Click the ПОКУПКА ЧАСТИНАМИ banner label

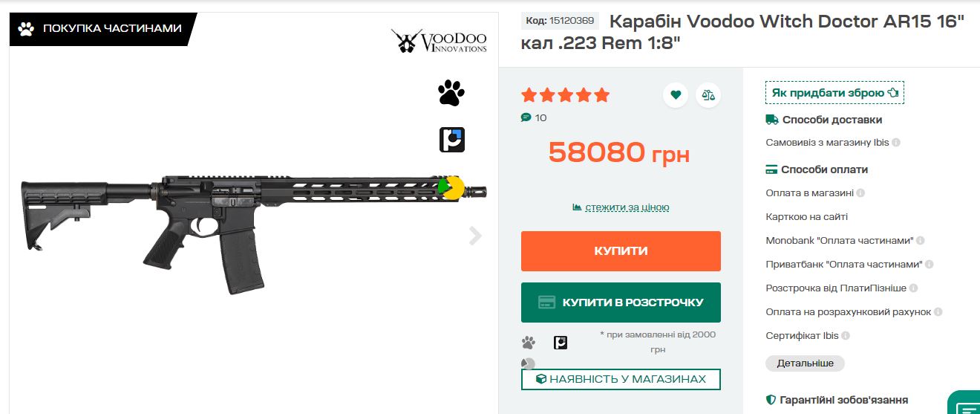click(102, 29)
